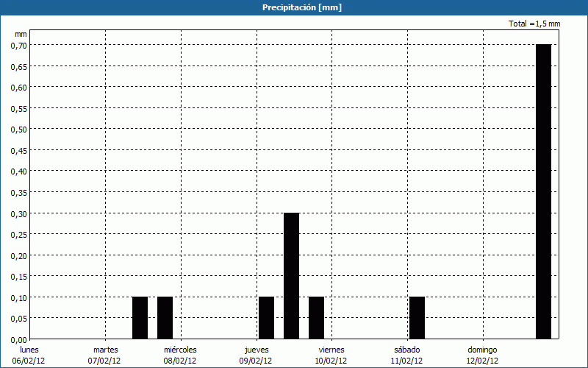Click the y-axis label 0,15
This screenshot has height=368, width=588.
tap(18, 277)
